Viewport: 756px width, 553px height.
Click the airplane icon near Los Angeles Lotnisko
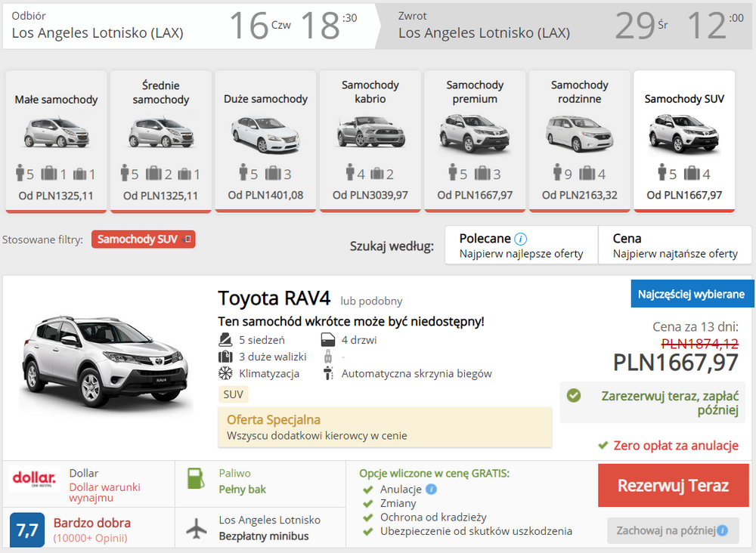pyautogui.click(x=197, y=528)
